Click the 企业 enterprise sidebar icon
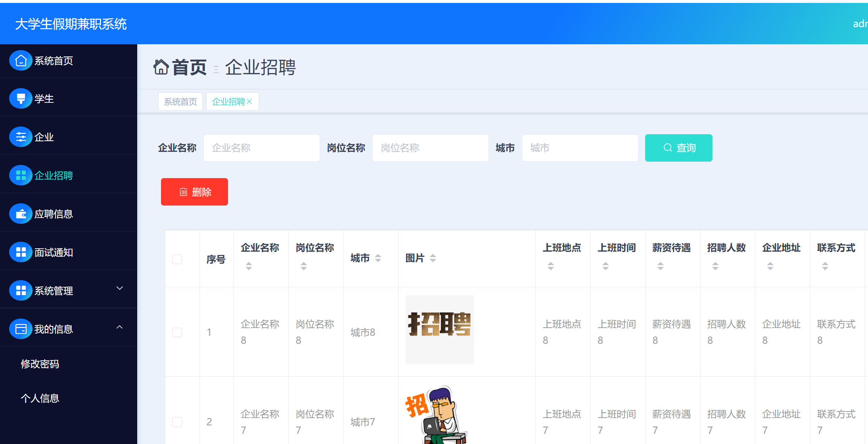868x444 pixels. pos(21,137)
